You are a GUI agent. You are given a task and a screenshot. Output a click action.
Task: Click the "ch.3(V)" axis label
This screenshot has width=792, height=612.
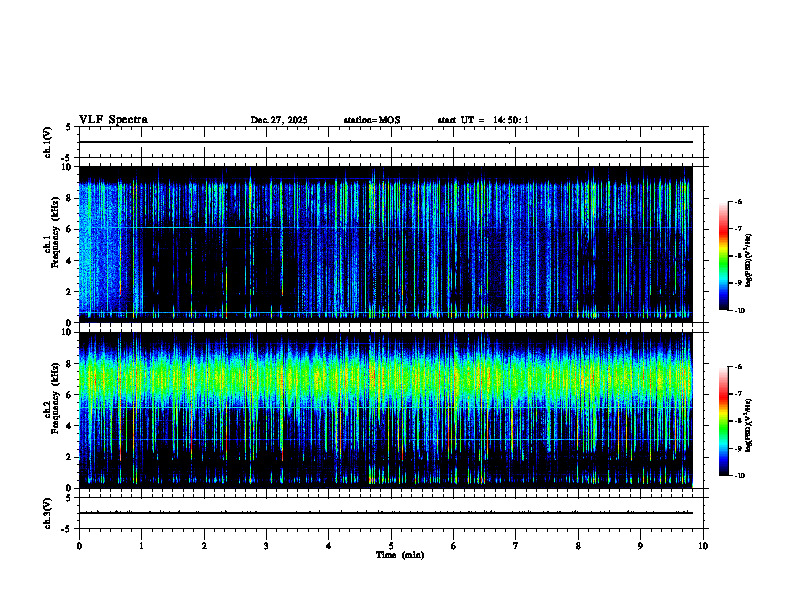click(47, 514)
